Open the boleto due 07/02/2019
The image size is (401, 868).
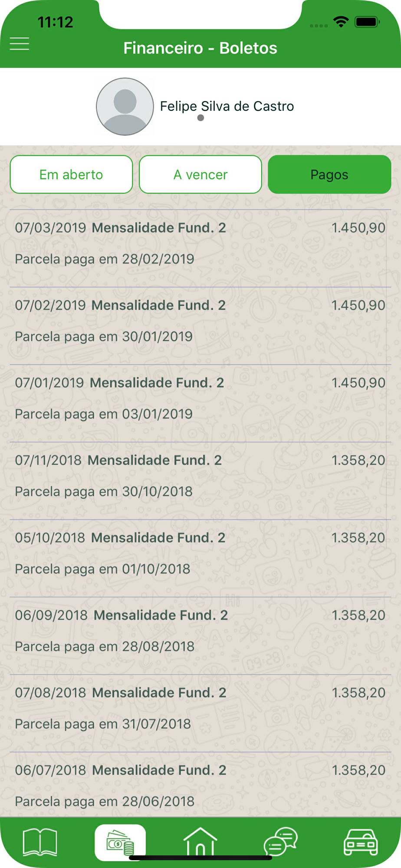tap(200, 321)
